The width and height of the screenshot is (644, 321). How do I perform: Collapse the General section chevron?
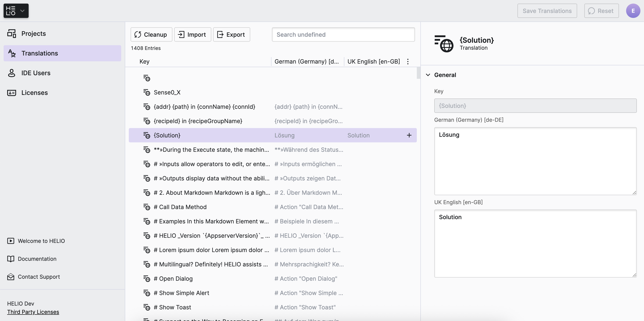pos(428,75)
